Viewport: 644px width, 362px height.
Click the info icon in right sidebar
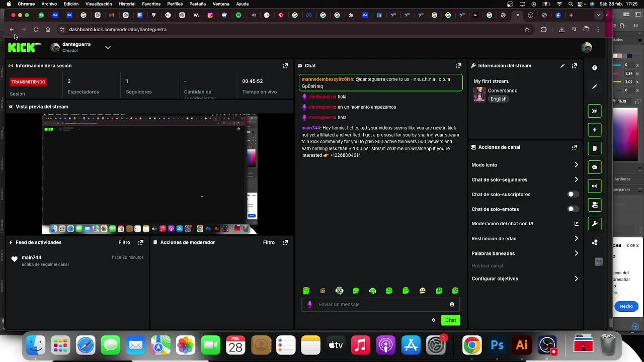(x=595, y=68)
